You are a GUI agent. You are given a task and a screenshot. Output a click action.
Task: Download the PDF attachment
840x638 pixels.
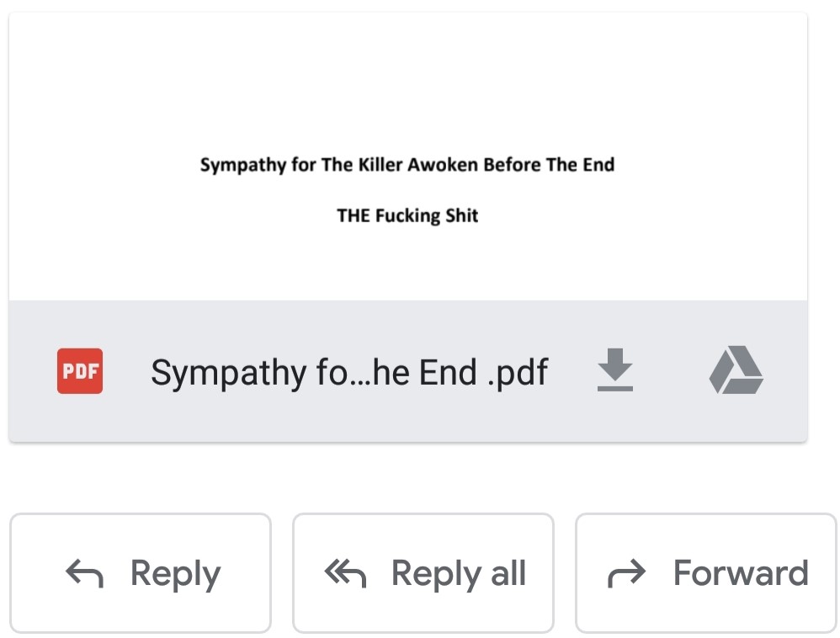coord(615,370)
